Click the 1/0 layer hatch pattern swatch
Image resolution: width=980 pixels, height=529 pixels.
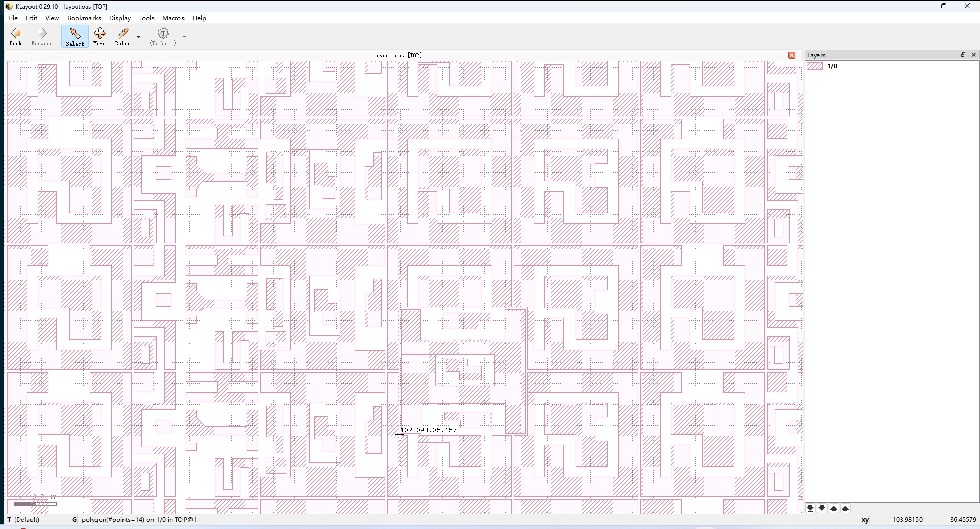pyautogui.click(x=815, y=66)
